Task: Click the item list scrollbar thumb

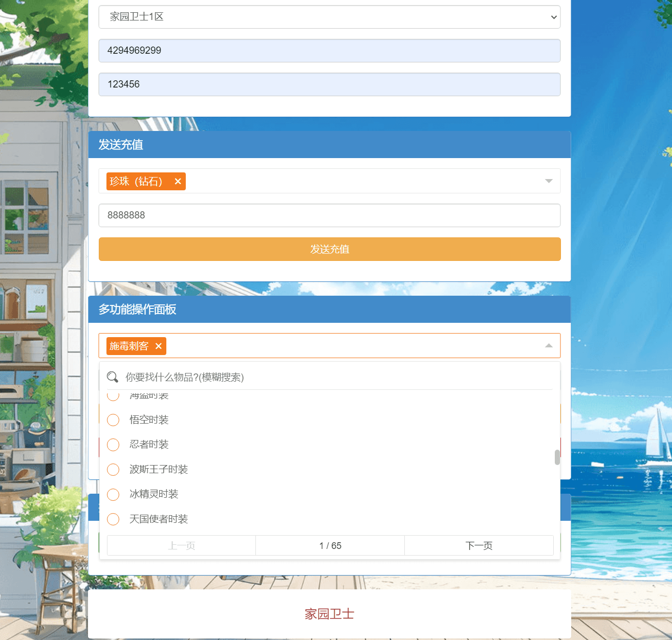Action: click(557, 457)
